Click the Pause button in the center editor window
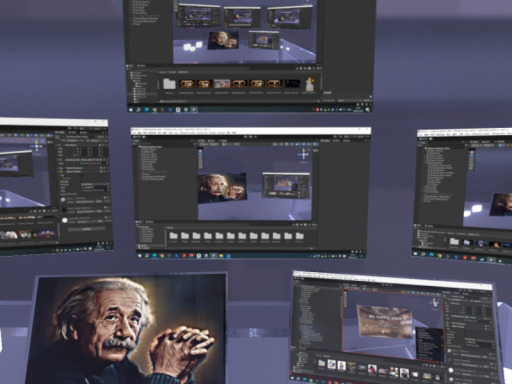The width and height of the screenshot is (512, 384). pos(251,137)
